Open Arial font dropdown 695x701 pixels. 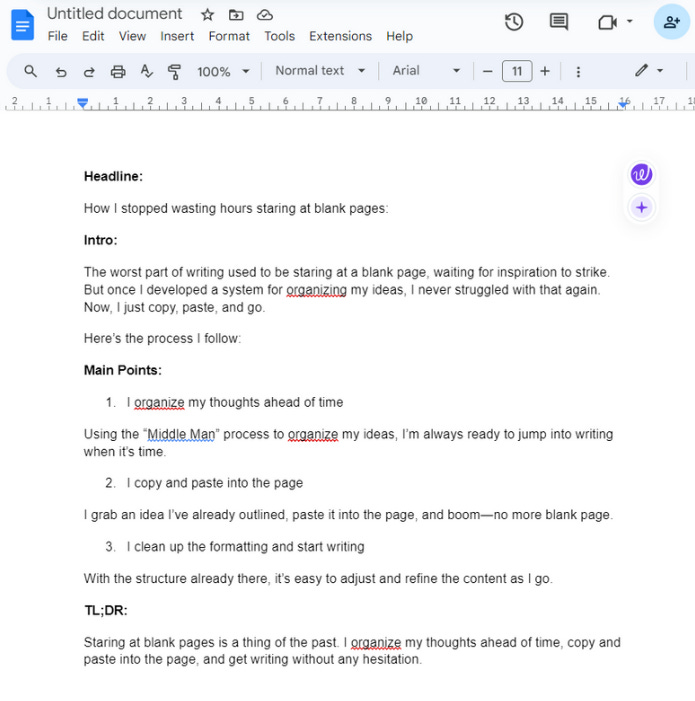click(426, 71)
